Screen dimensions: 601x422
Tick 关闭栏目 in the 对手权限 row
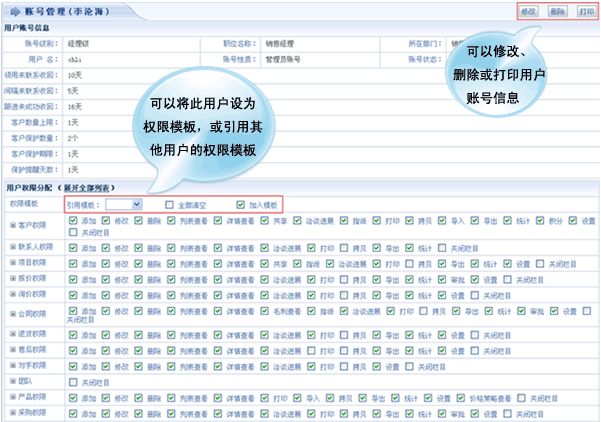[409, 366]
